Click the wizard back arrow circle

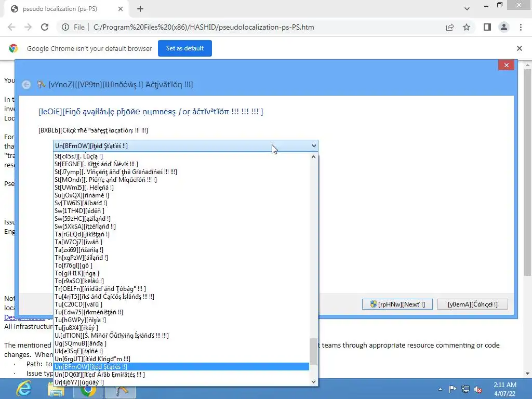coord(26,85)
